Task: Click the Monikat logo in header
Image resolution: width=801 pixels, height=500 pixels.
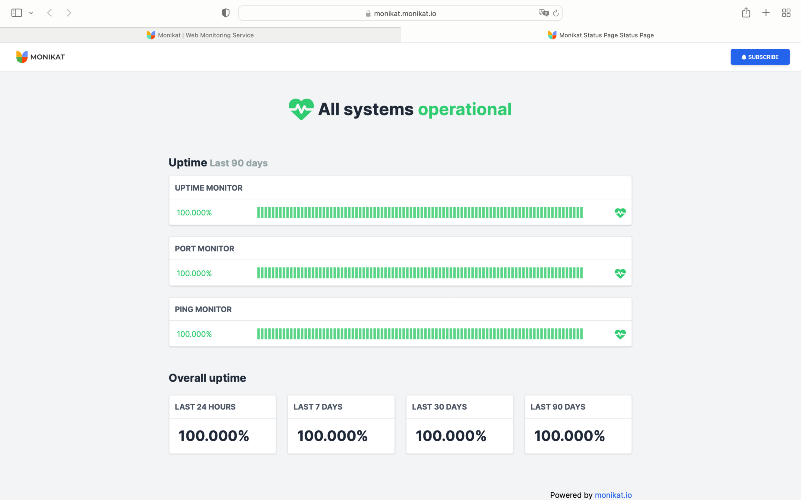Action: pos(40,57)
